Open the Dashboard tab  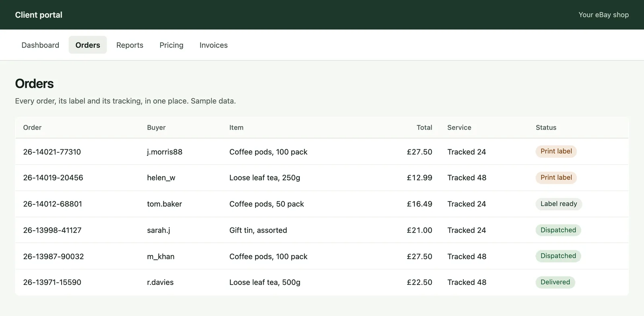40,45
